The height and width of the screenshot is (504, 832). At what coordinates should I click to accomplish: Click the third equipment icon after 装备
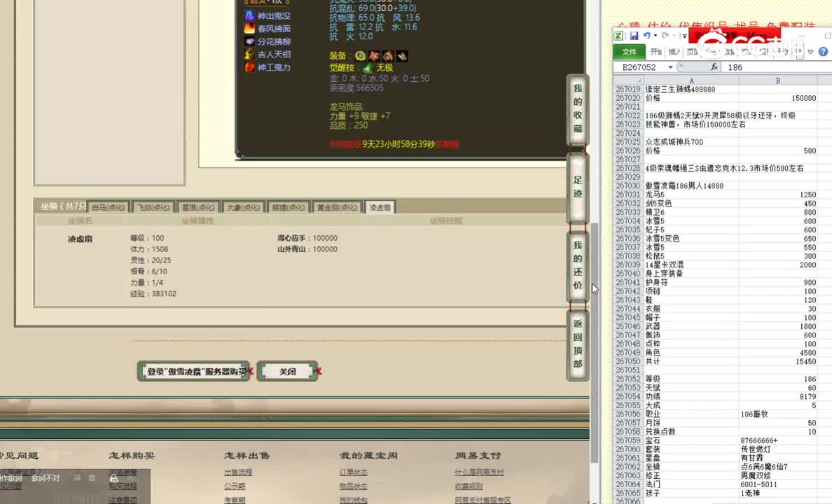coord(388,56)
